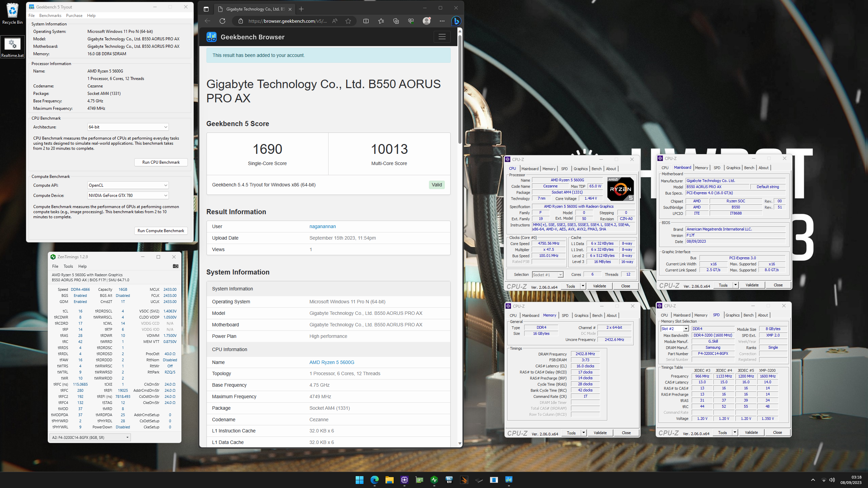
Task: Expand the Geekbench Browser hamburger menu
Action: point(442,37)
